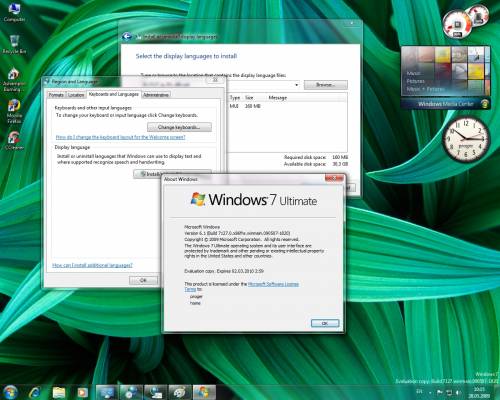Screen dimensions: 500x400
Task: Click the Type column header
Action: pyautogui.click(x=235, y=98)
